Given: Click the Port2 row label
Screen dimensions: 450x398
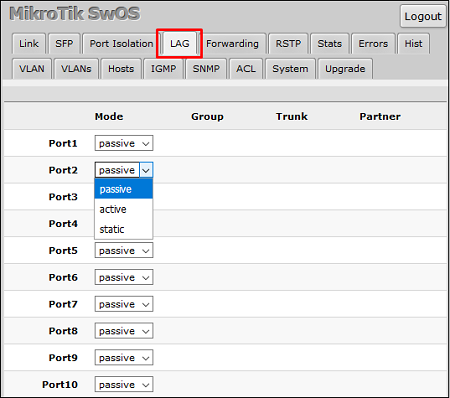Looking at the screenshot, I should tap(63, 170).
